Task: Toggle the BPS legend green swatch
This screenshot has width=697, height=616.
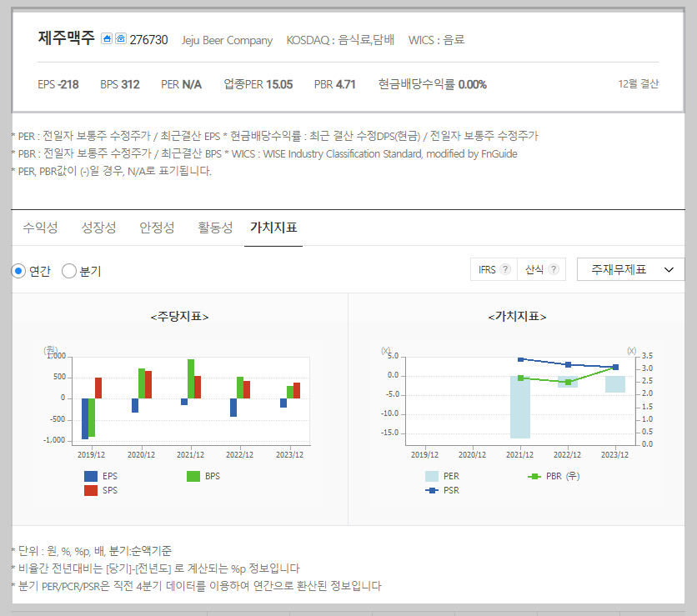Action: [x=193, y=477]
